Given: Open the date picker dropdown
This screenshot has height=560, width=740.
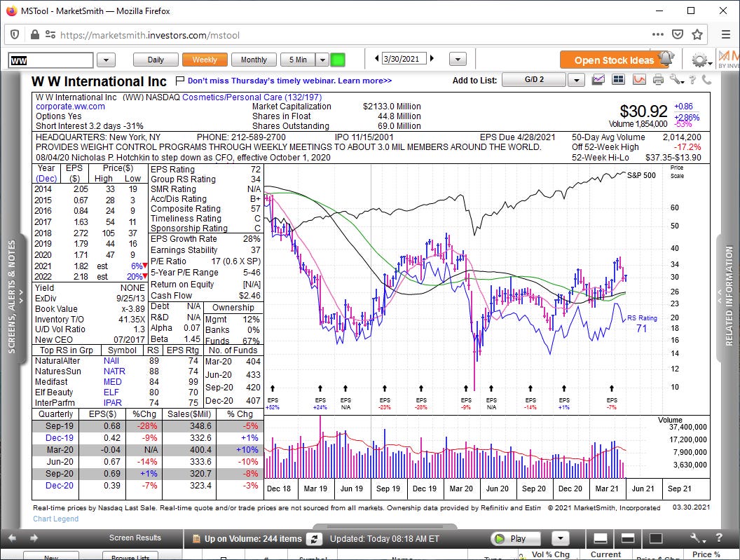Looking at the screenshot, I should [458, 59].
